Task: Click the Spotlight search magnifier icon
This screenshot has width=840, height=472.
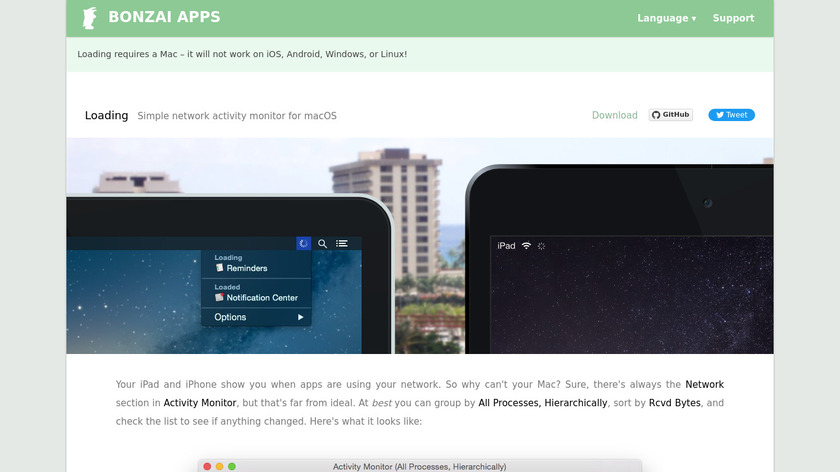Action: 322,244
